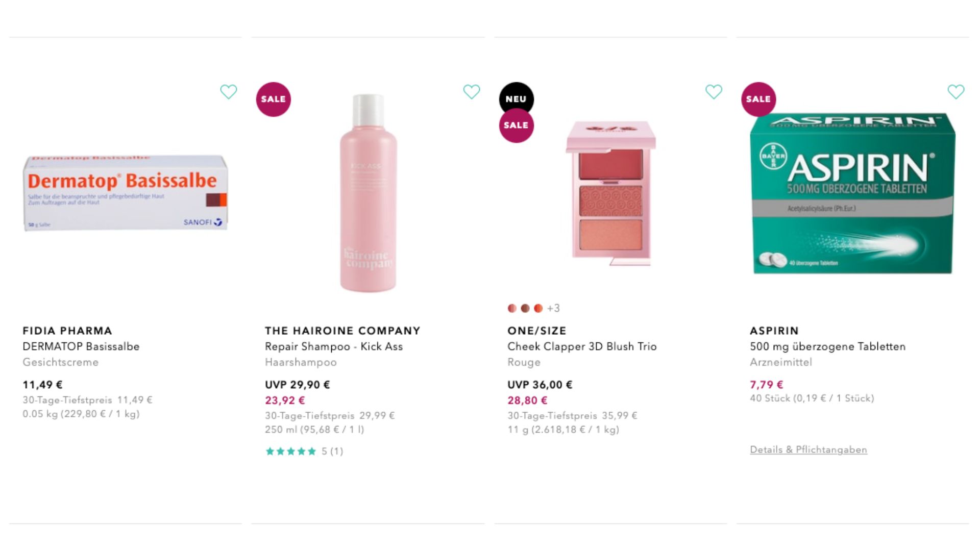Screen dimensions: 980x551
Task: Toggle wishlist heart for Hairoine Repair Shampoo
Action: (471, 92)
